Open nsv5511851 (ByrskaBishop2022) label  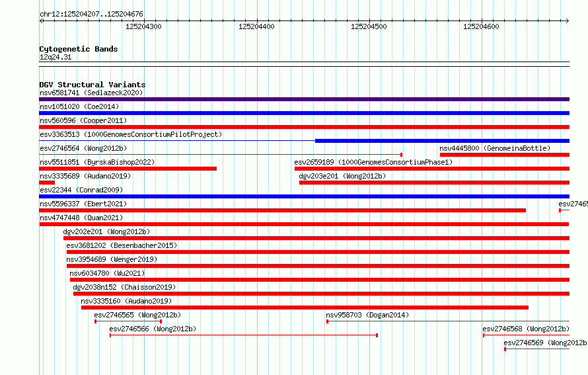[x=97, y=162]
